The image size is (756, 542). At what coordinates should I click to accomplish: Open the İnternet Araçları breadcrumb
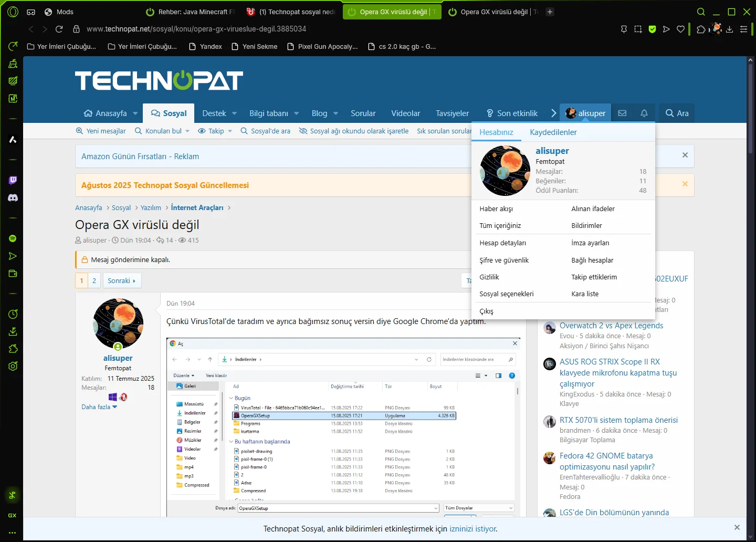(x=197, y=208)
